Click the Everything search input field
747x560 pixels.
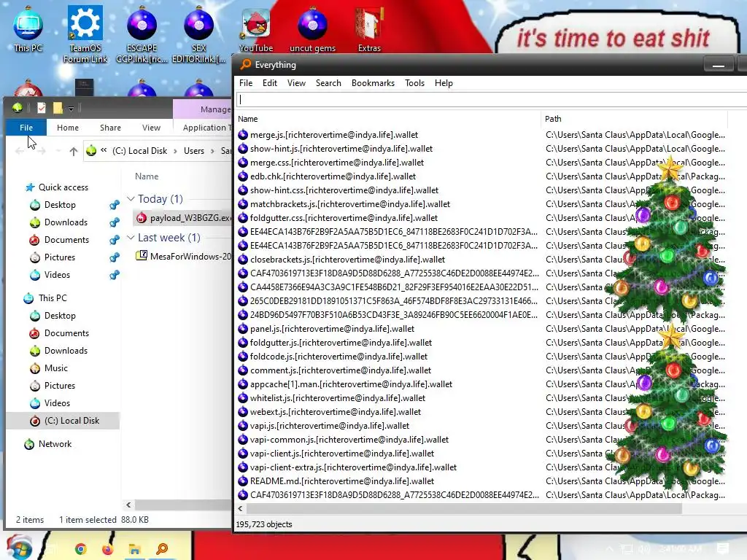click(491, 99)
